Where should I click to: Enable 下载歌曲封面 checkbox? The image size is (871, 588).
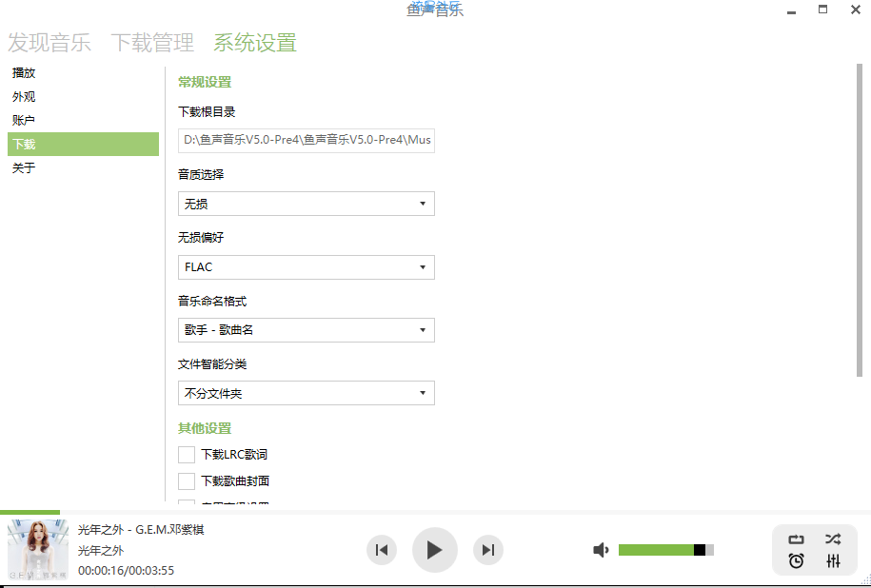186,480
